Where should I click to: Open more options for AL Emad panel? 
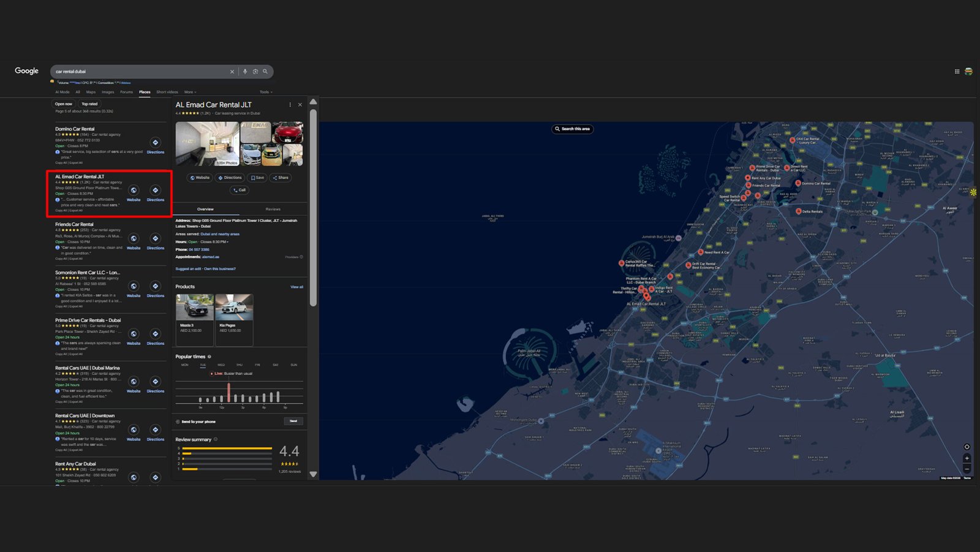coord(290,105)
